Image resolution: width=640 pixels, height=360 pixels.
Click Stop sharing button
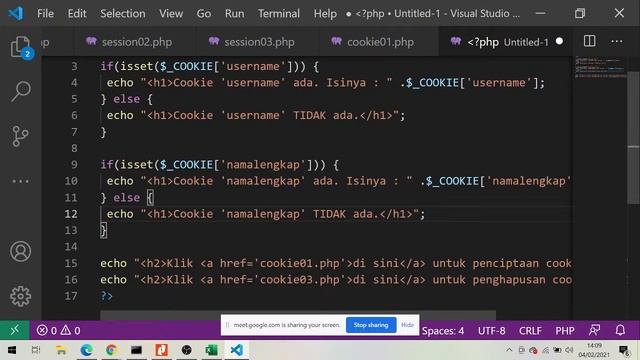pyautogui.click(x=371, y=325)
